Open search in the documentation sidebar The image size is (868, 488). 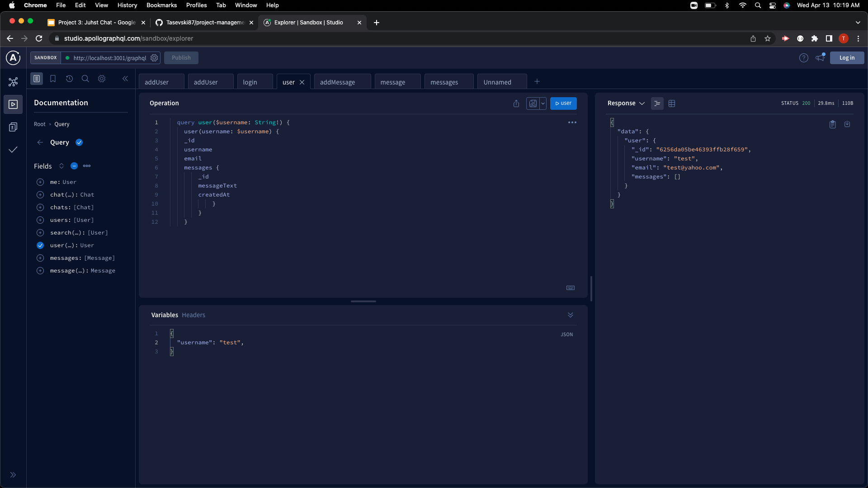click(85, 78)
